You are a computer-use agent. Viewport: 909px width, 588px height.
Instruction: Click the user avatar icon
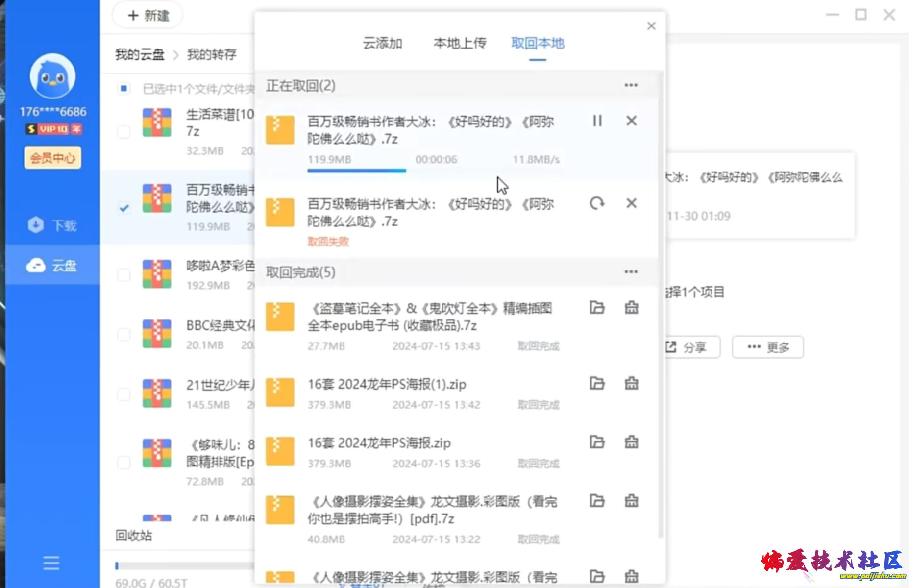click(x=52, y=76)
